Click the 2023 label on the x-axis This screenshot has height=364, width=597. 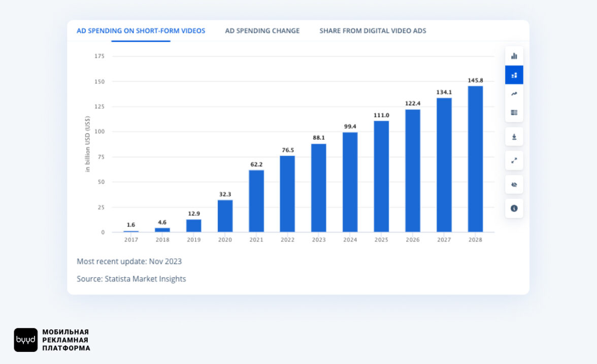click(319, 240)
